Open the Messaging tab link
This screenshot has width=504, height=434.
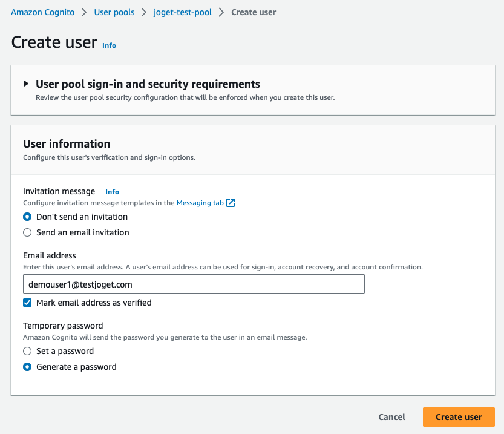(200, 203)
